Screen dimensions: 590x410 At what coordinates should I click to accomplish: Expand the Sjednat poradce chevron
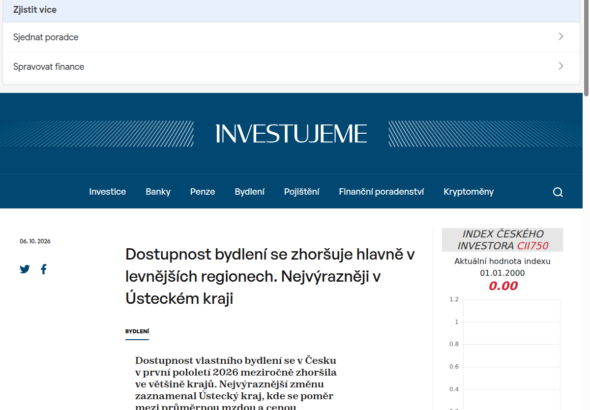pos(561,36)
